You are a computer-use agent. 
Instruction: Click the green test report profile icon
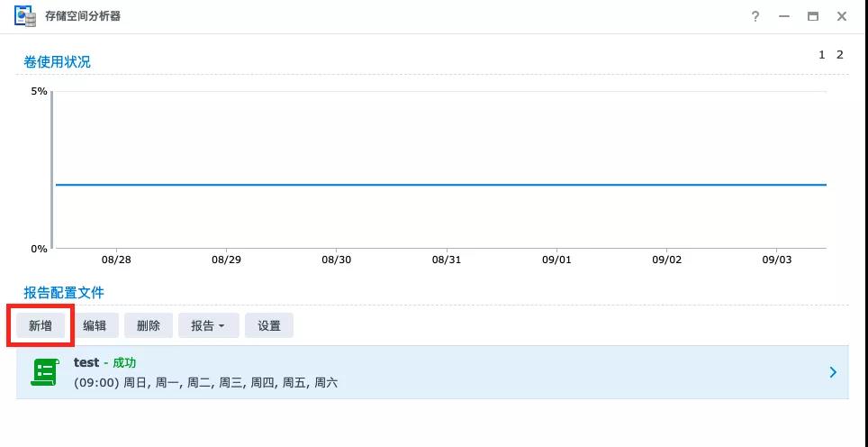point(44,372)
